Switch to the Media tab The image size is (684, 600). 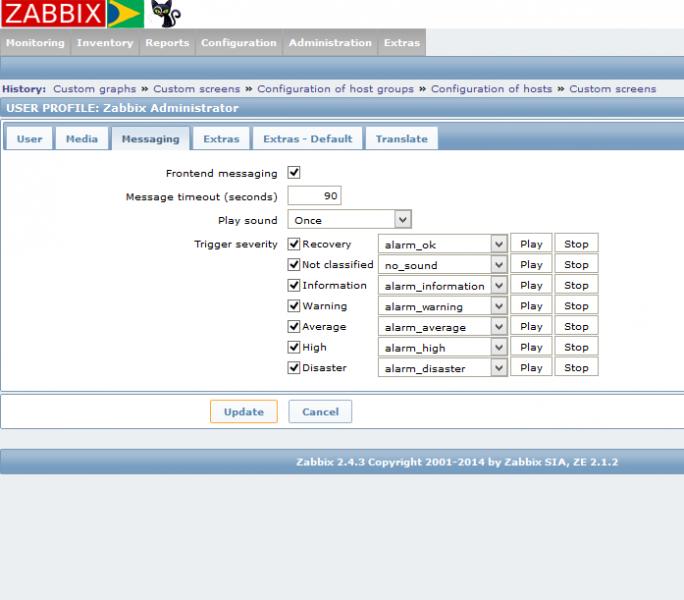[x=82, y=139]
